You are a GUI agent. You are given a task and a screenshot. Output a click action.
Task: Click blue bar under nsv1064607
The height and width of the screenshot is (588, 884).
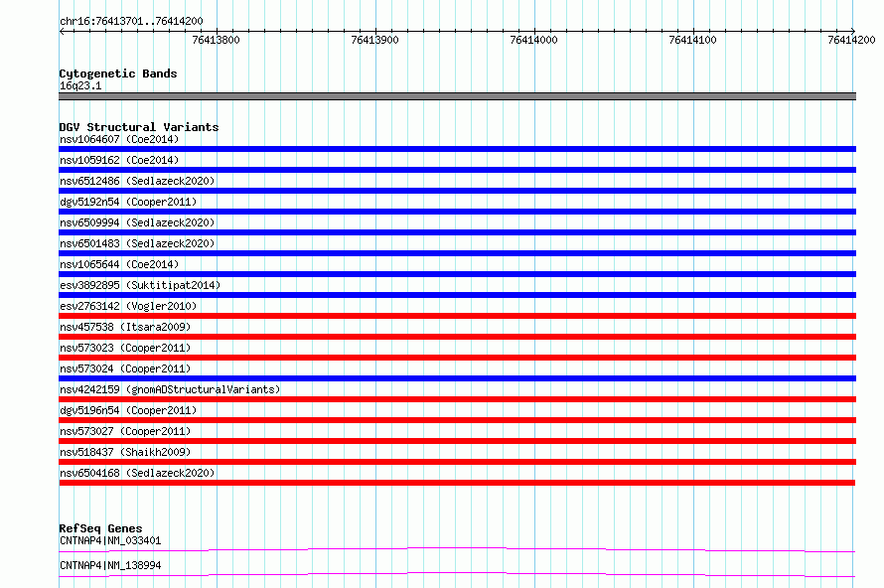(x=457, y=149)
